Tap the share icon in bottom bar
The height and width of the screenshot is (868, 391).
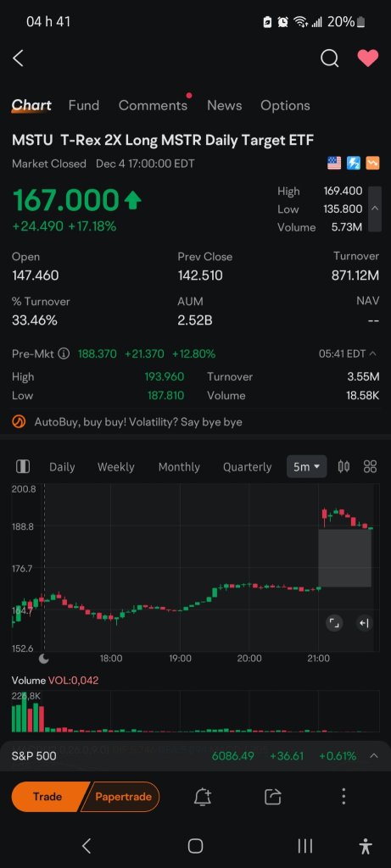point(273,797)
